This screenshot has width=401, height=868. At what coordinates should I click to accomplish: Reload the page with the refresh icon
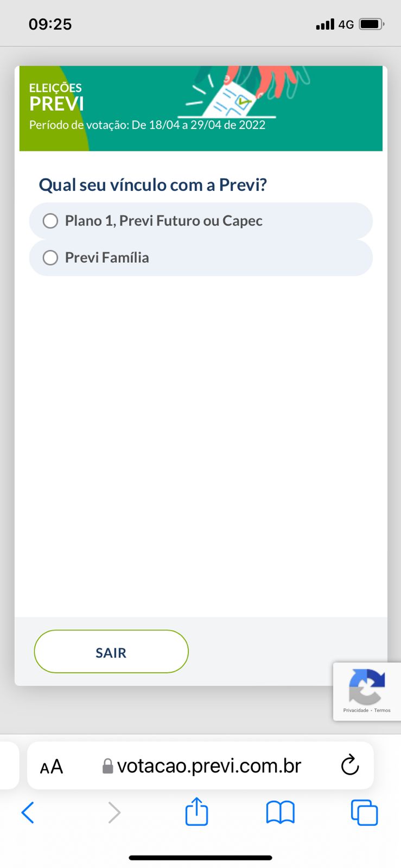click(350, 765)
